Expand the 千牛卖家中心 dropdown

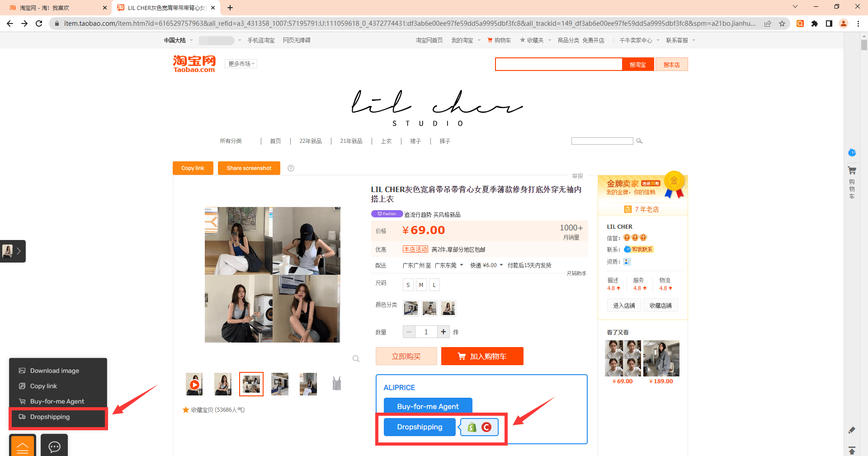pos(639,40)
